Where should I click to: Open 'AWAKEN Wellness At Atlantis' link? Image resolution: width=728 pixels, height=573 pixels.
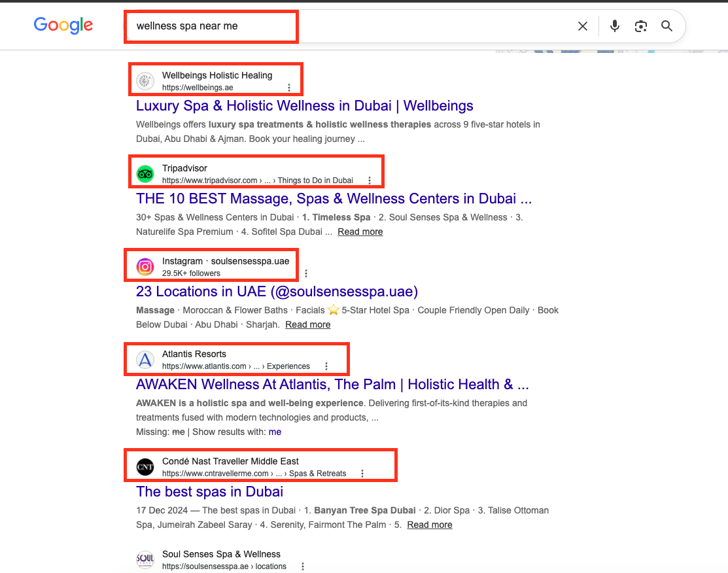point(332,385)
